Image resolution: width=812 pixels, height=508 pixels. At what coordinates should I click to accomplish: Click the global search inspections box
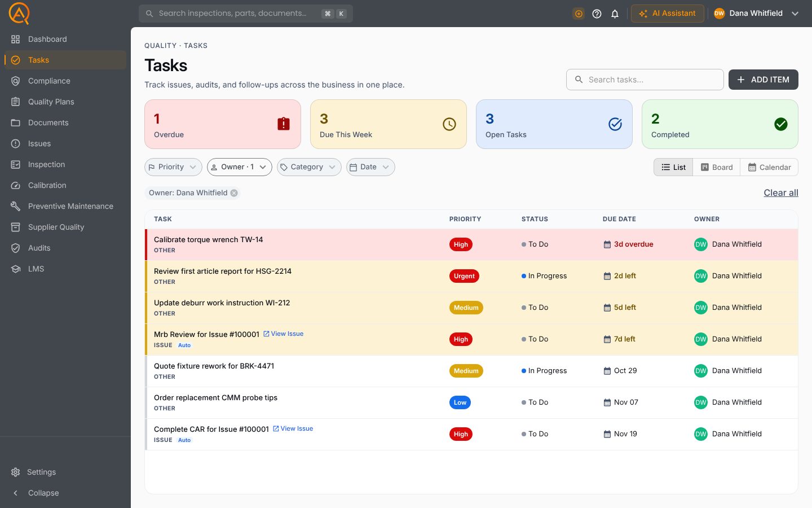tap(246, 14)
